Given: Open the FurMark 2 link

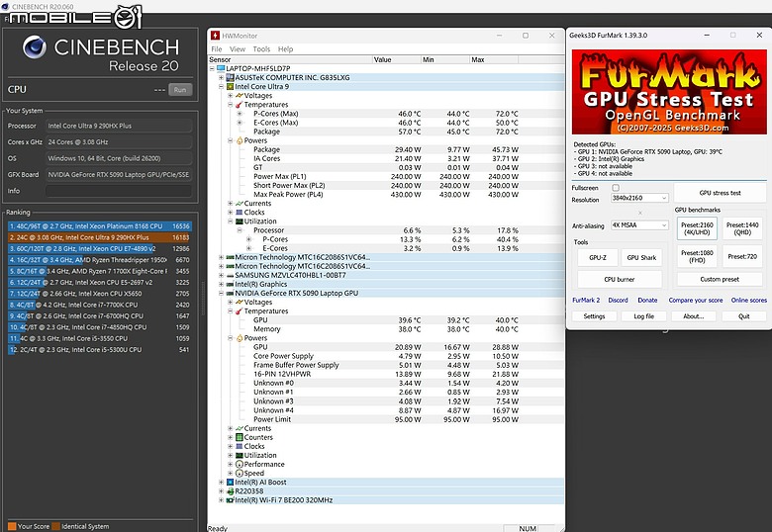Looking at the screenshot, I should [586, 300].
